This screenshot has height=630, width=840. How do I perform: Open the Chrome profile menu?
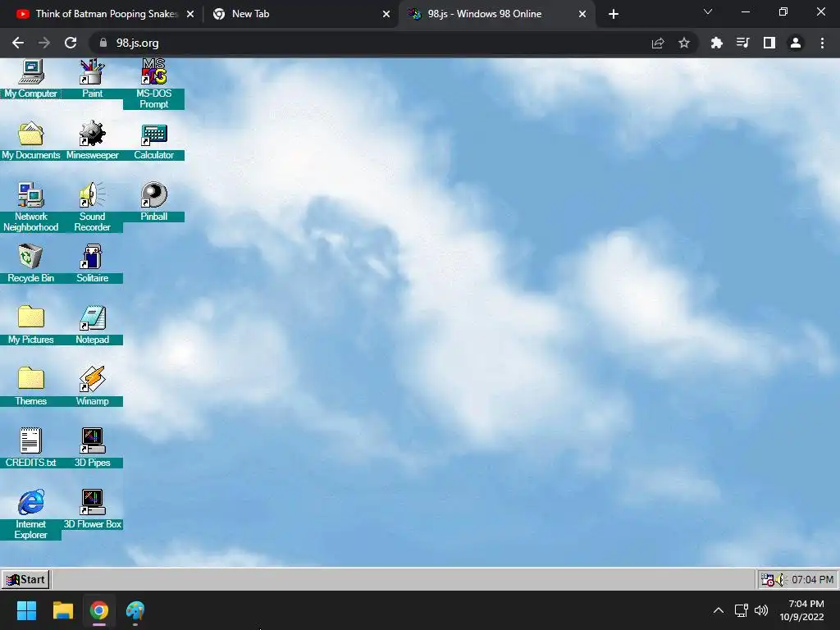point(796,43)
